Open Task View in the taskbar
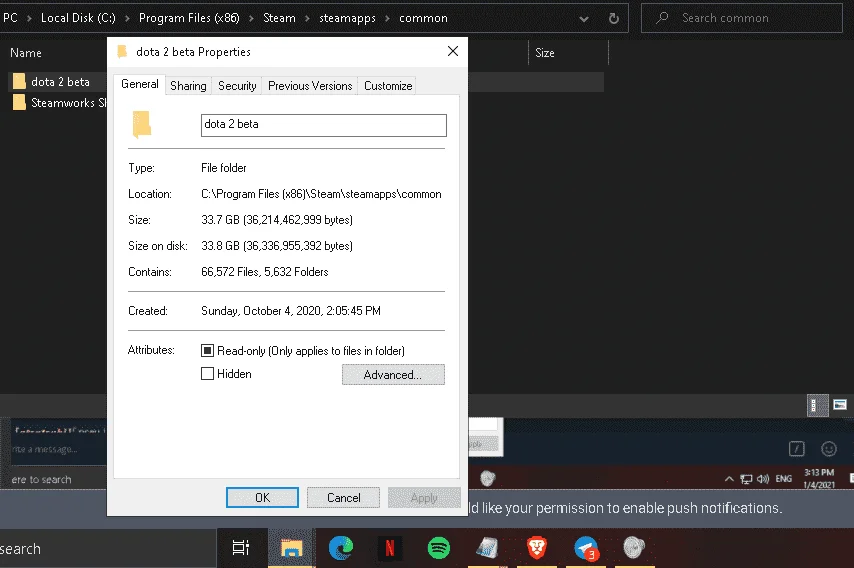Screen dimensions: 854x568 241,548
